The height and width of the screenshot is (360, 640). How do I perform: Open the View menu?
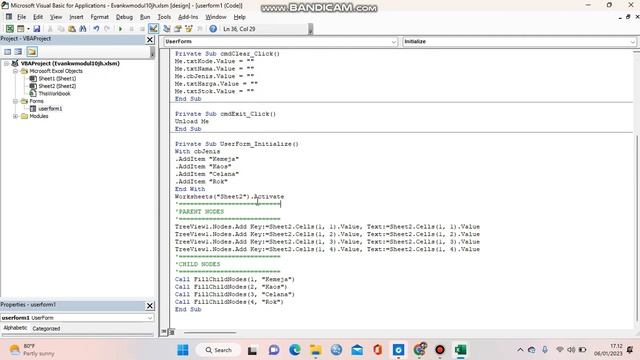[x=56, y=17]
